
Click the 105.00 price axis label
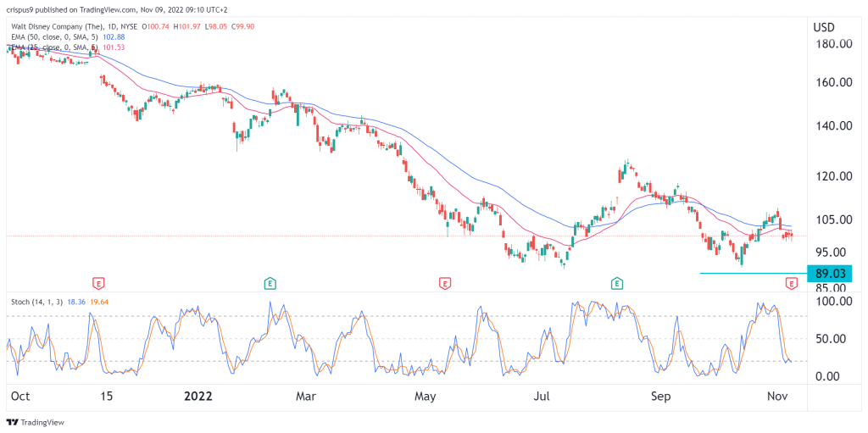832,219
